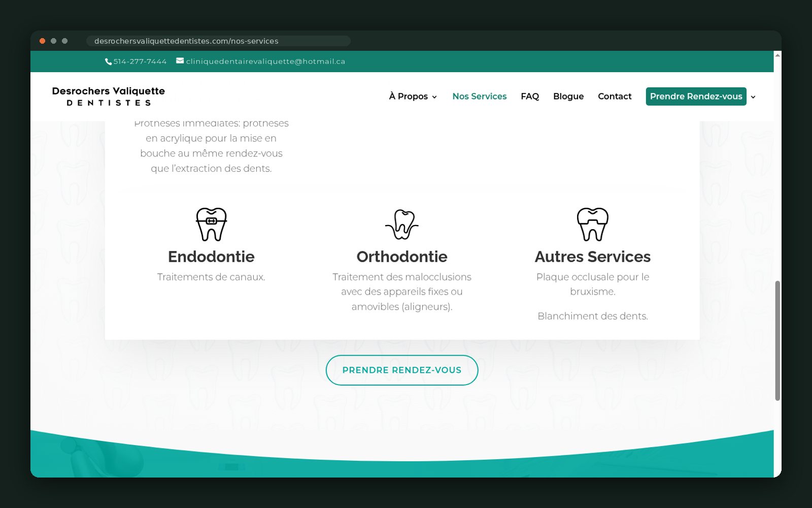Click the Orthodontie heading
This screenshot has height=508, width=812.
pyautogui.click(x=402, y=257)
